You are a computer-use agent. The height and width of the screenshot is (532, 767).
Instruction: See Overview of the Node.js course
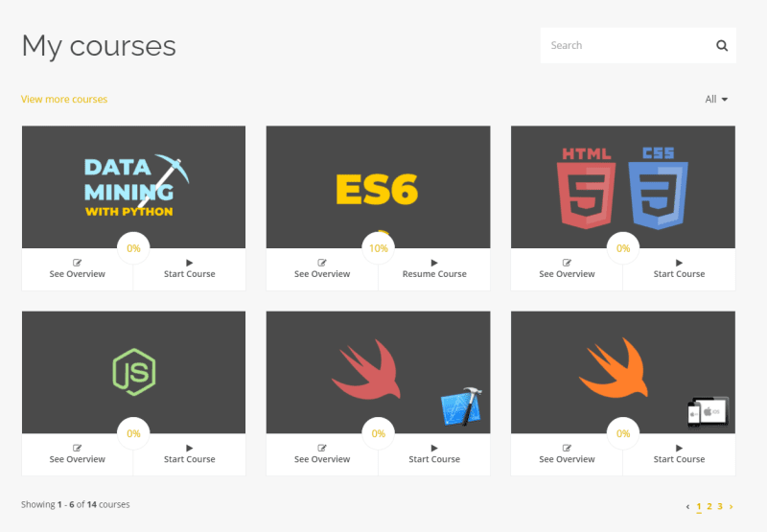tap(78, 454)
